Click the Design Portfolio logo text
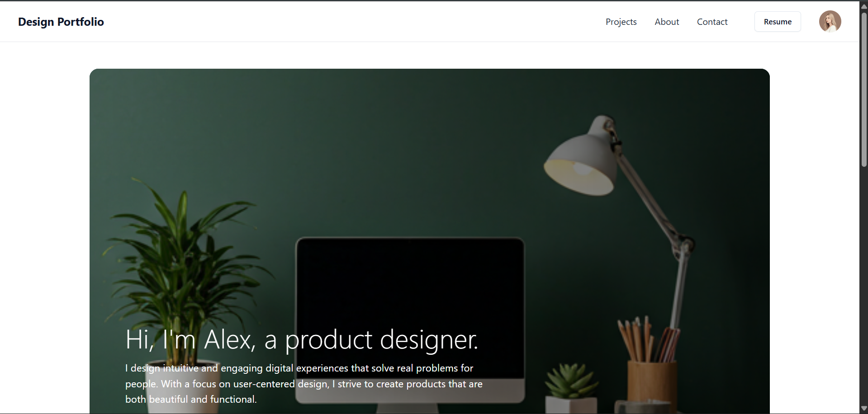This screenshot has width=868, height=414. click(x=61, y=22)
